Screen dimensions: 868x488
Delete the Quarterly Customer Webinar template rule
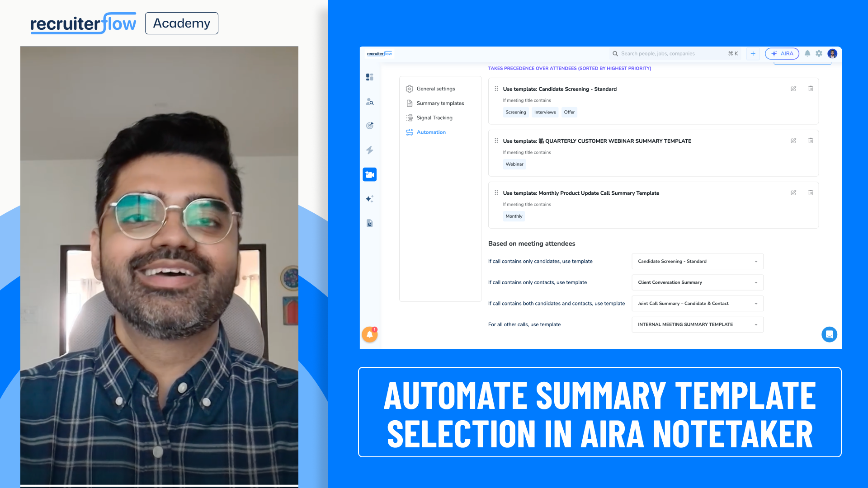[x=810, y=141]
